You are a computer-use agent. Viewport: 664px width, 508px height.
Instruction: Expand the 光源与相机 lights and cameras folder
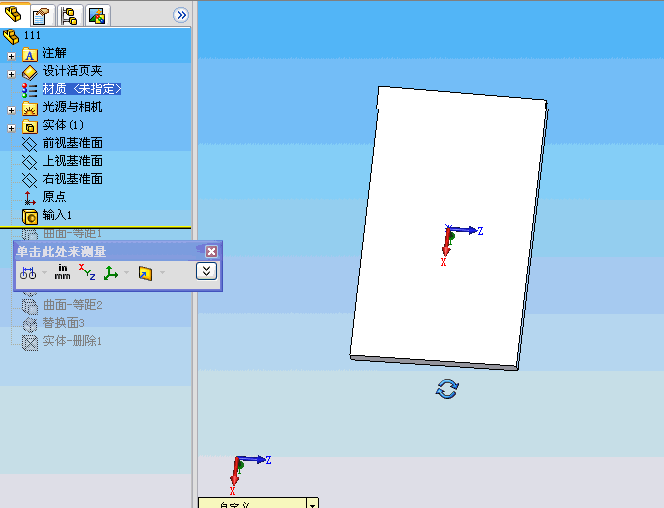[11, 110]
